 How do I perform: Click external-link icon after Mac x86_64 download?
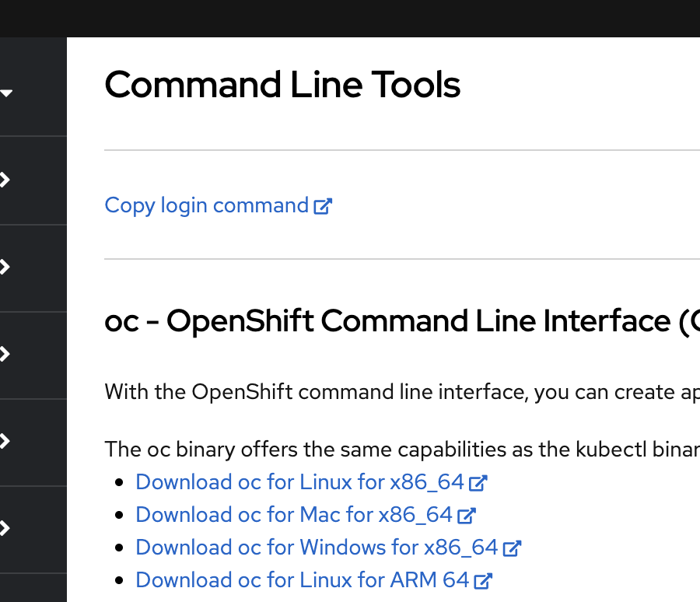click(467, 516)
